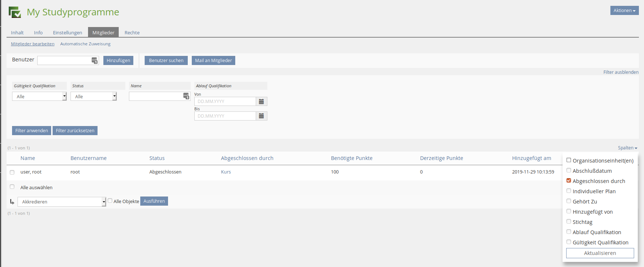Click into the Von date input field
Viewport: 644px width, 267px height.
[225, 102]
